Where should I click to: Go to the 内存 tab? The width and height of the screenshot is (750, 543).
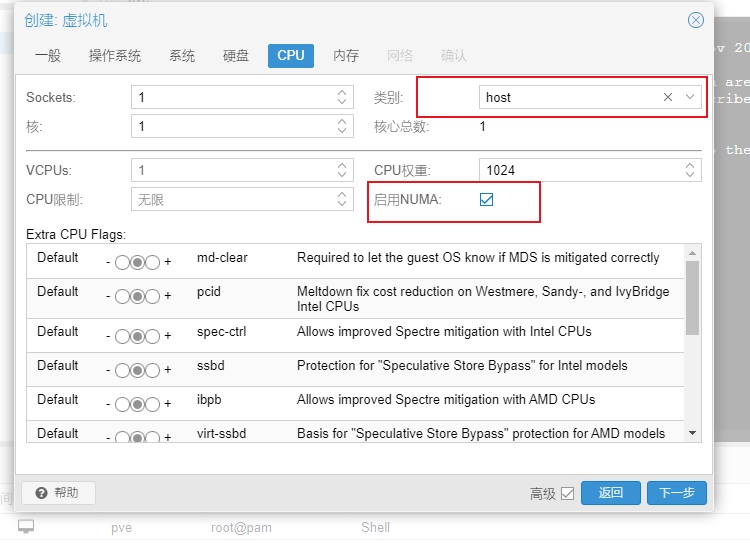346,55
